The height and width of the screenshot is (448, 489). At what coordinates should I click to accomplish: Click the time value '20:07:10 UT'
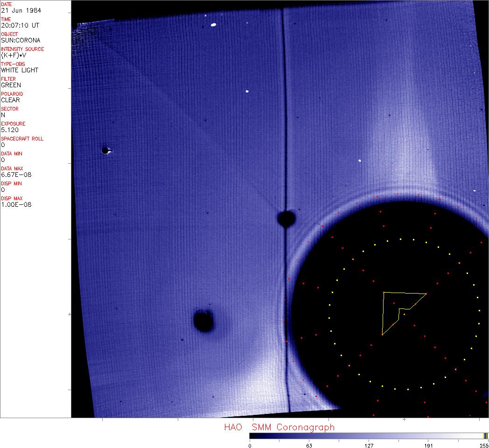(x=20, y=25)
